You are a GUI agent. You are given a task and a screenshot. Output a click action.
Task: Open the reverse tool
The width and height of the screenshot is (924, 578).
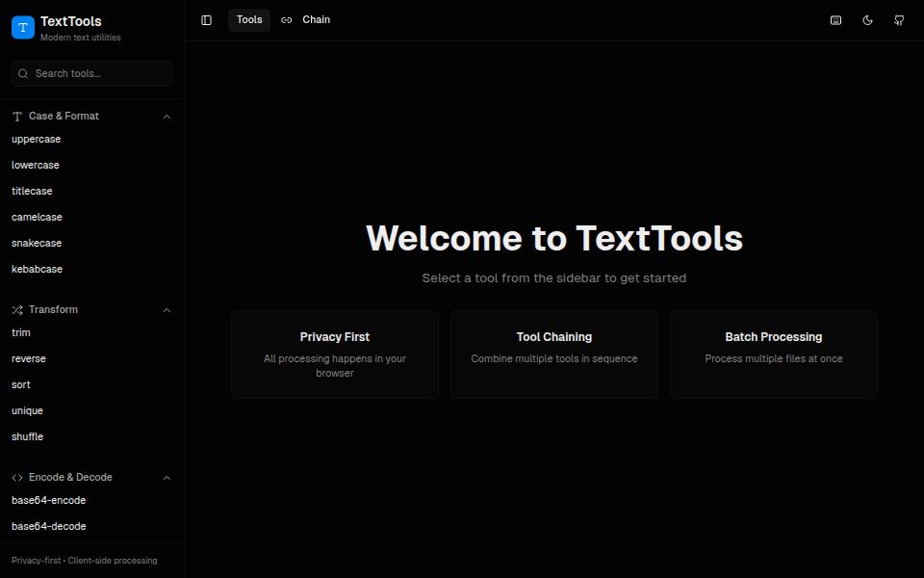pos(29,358)
